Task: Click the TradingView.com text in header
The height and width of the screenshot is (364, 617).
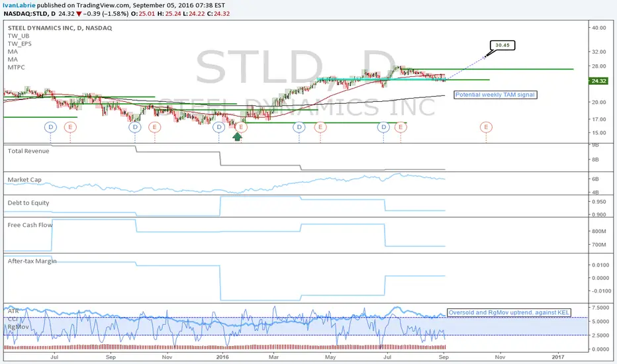Action: point(103,5)
